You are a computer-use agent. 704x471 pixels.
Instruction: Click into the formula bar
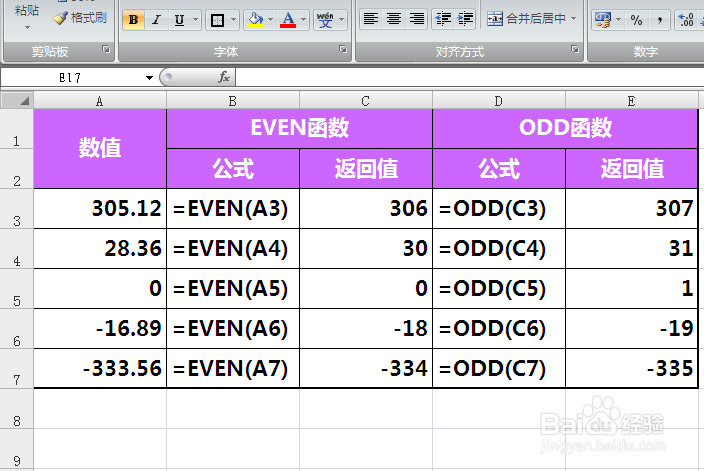point(469,77)
